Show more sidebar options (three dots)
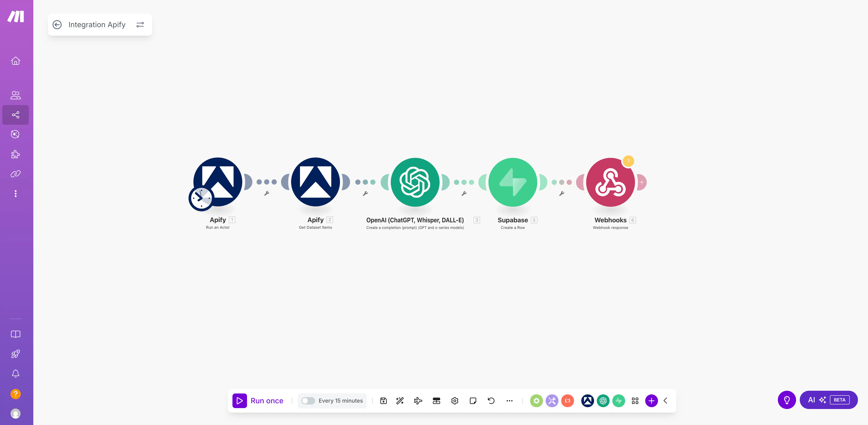The height and width of the screenshot is (425, 868). tap(16, 194)
